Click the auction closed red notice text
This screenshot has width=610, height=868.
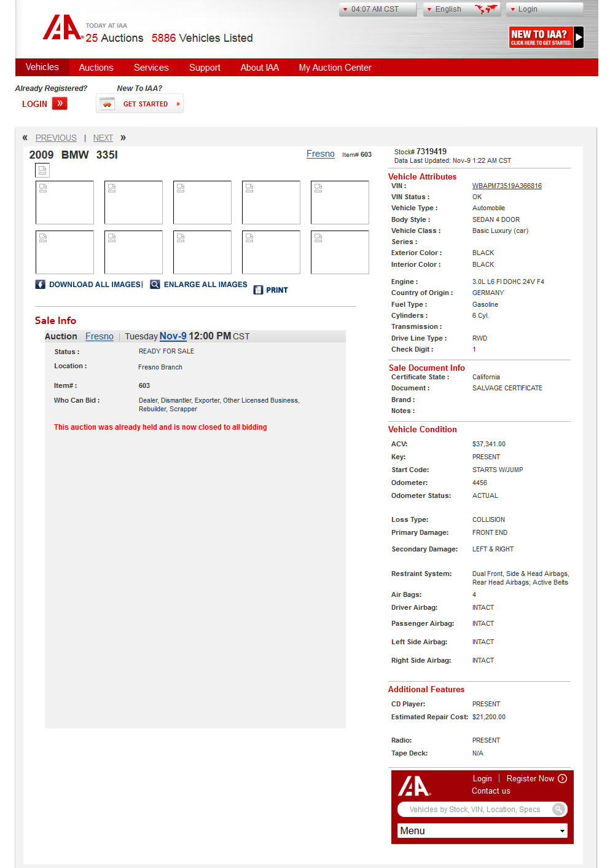(160, 427)
